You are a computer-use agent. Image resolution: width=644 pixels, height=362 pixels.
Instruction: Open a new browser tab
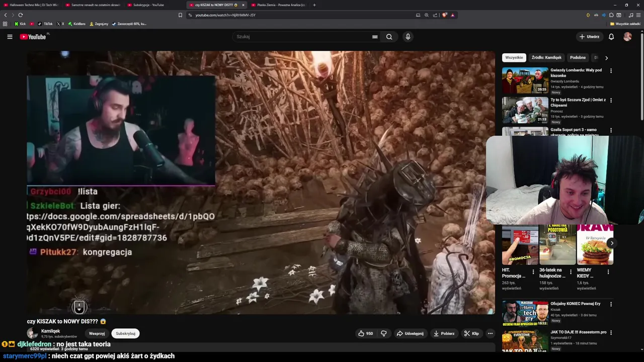point(314,5)
